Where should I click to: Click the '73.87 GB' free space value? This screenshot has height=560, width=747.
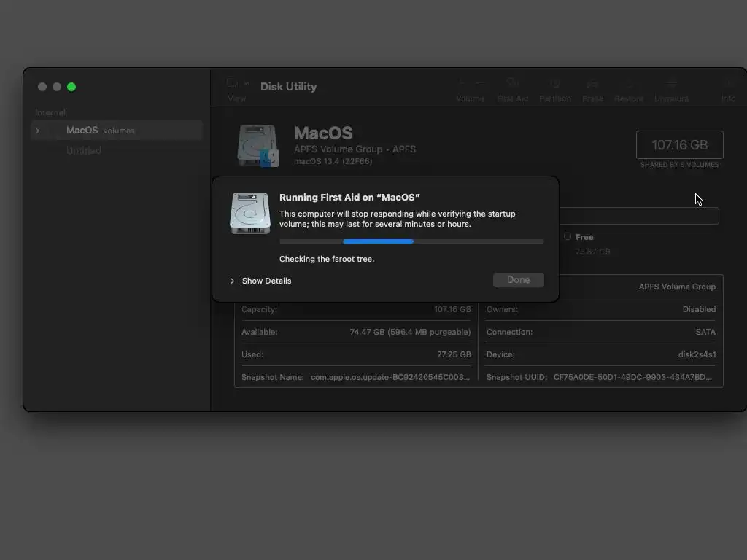[592, 252]
